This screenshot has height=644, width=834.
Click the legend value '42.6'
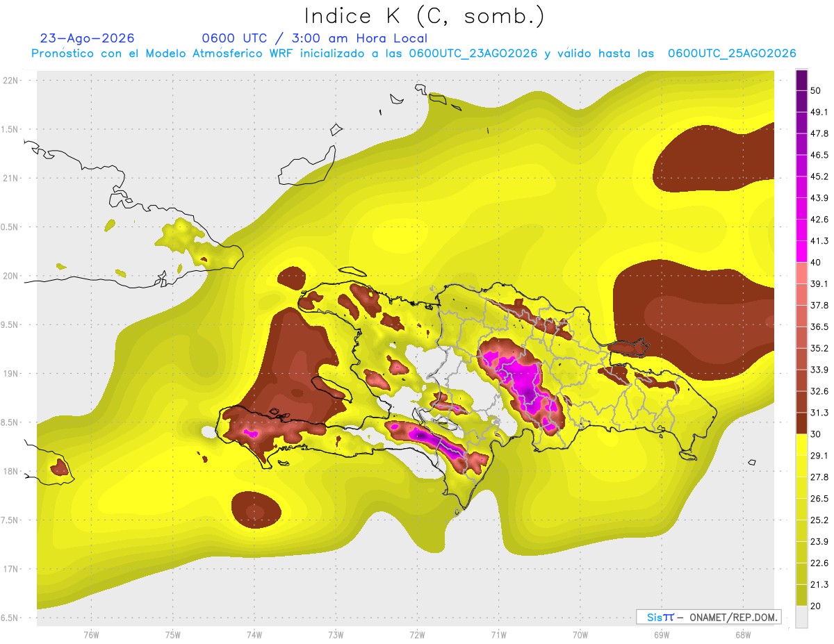(x=819, y=220)
